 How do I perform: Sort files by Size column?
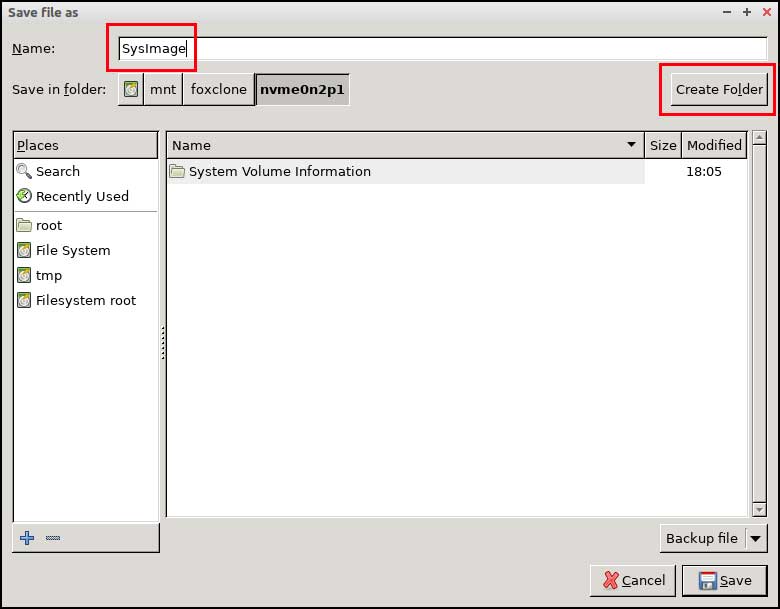tap(663, 145)
